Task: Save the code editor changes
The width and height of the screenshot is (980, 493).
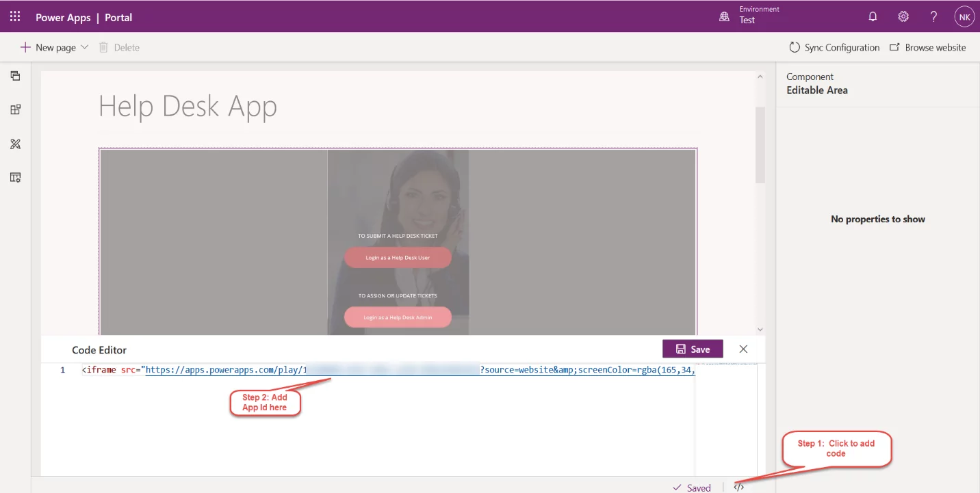Action: tap(693, 349)
